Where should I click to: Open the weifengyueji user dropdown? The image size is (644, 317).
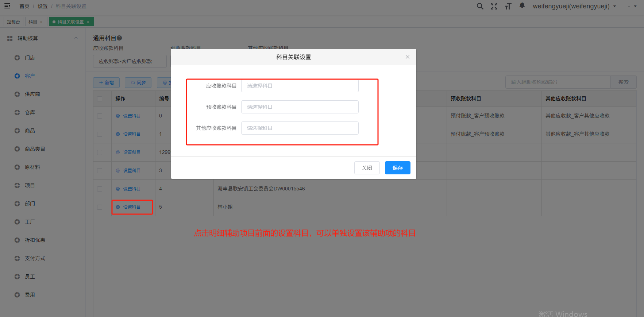pos(574,6)
